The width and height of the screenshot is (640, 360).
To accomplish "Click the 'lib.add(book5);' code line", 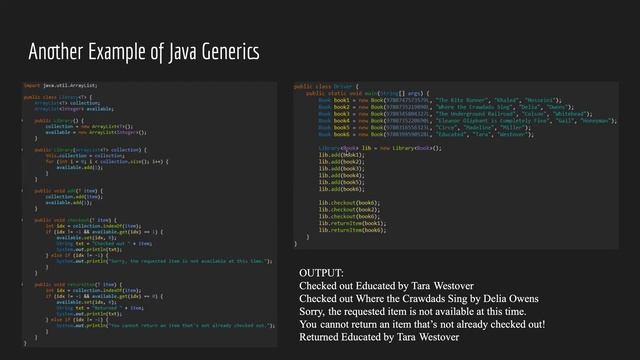I will click(x=342, y=182).
